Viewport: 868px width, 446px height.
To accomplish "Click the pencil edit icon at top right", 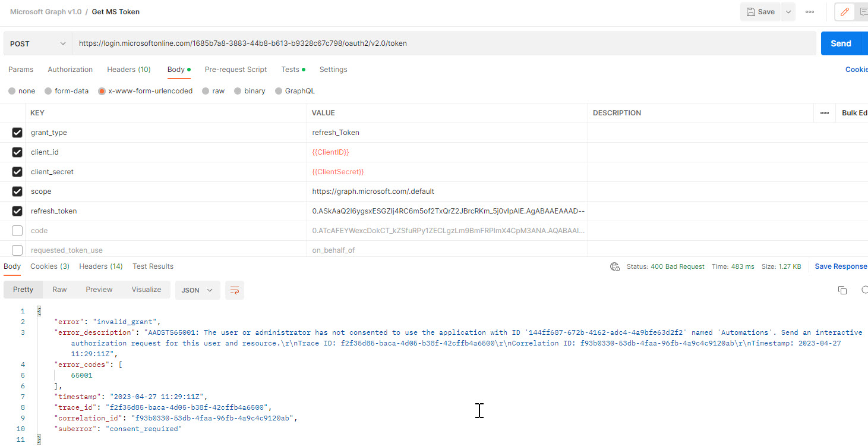I will pos(844,12).
